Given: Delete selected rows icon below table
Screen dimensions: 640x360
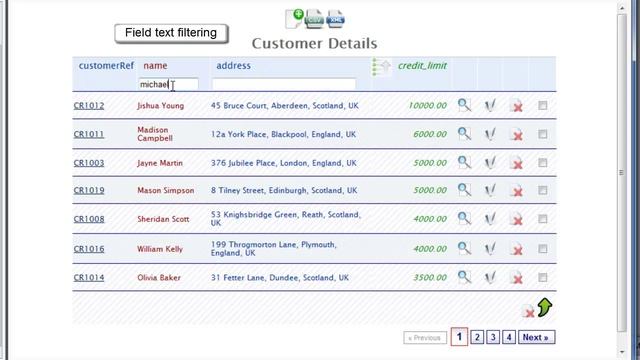Looking at the screenshot, I should pyautogui.click(x=528, y=311).
